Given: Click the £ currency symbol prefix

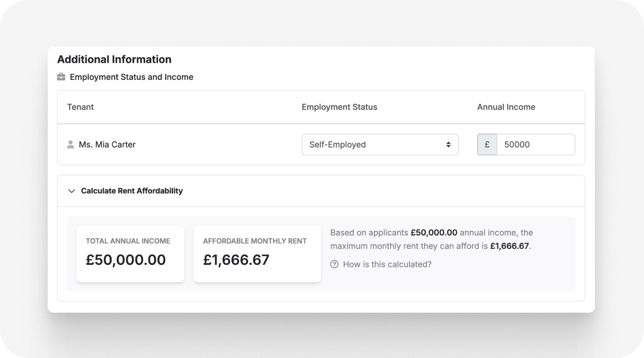Looking at the screenshot, I should tap(487, 144).
